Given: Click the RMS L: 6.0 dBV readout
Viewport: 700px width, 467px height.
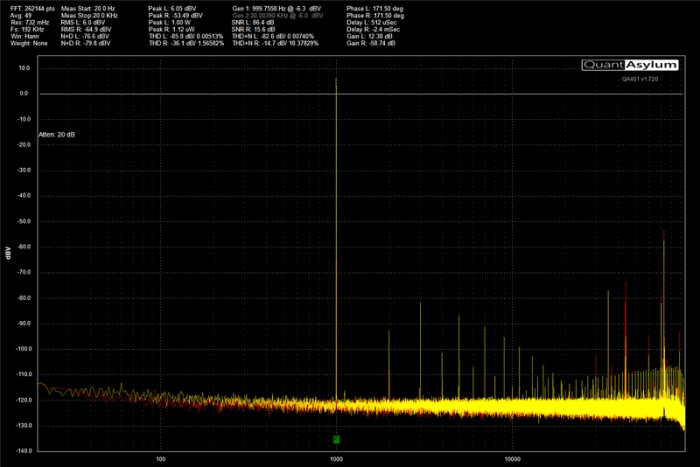Looking at the screenshot, I should click(x=83, y=22).
